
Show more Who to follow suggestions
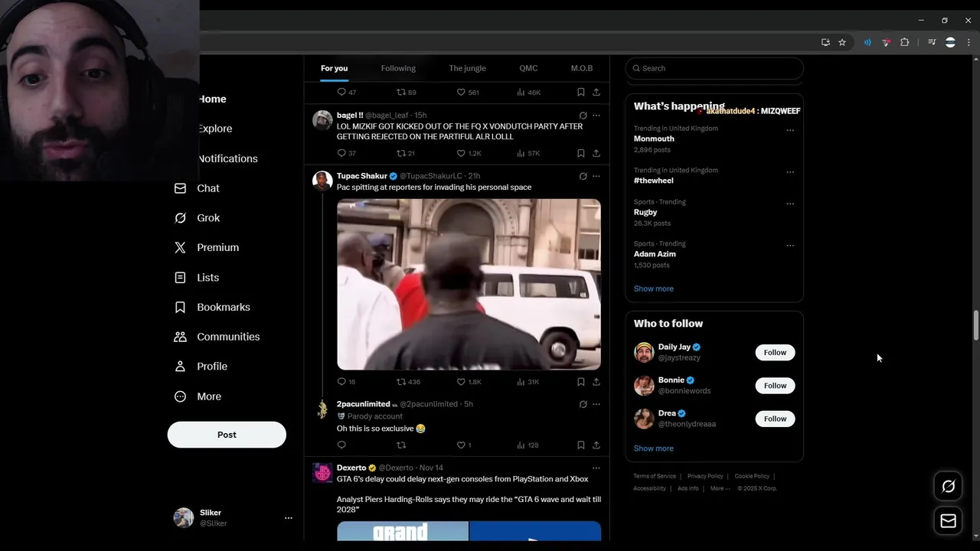653,448
